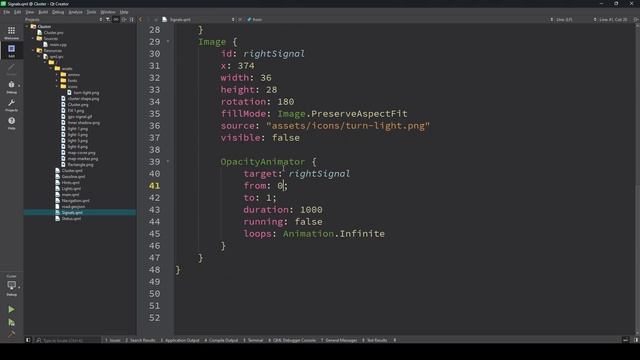The height and width of the screenshot is (360, 640).
Task: Select map-marker.png in project tree
Action: coord(79,158)
